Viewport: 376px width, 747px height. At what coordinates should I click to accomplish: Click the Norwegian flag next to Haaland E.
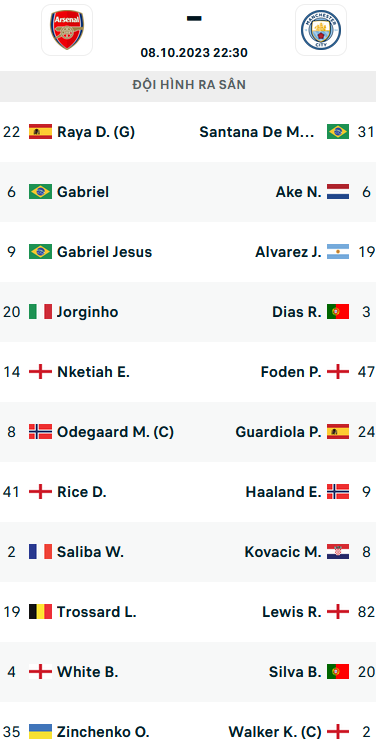point(338,492)
